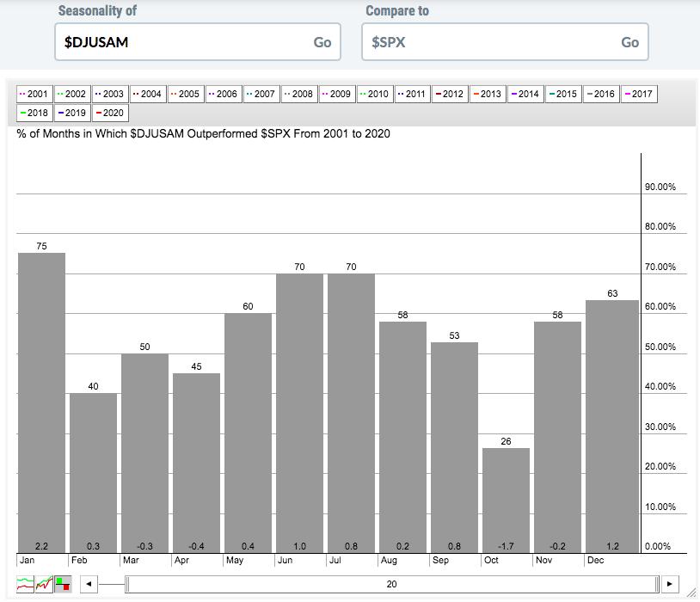Toggle the 2018 year legend

[34, 113]
